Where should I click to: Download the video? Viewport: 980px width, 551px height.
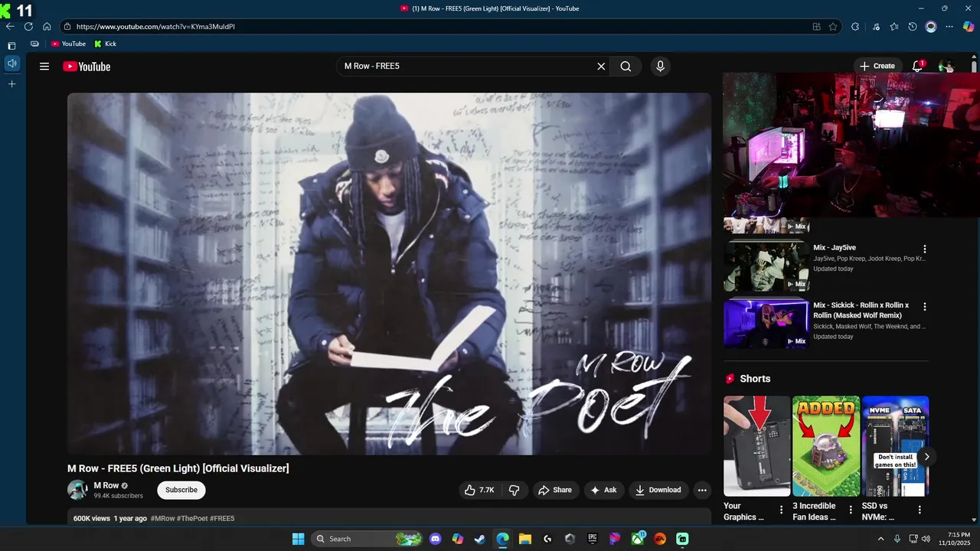point(658,490)
